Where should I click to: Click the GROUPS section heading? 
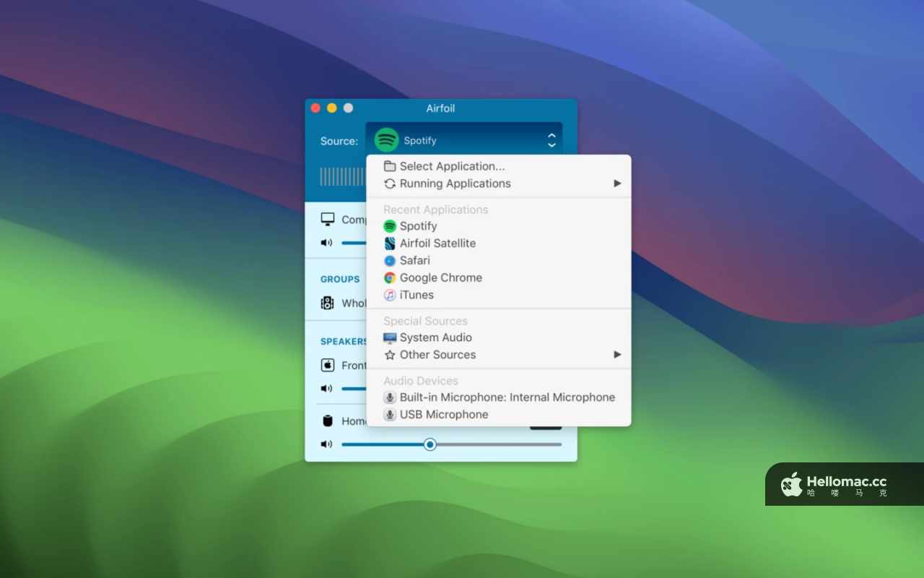340,279
